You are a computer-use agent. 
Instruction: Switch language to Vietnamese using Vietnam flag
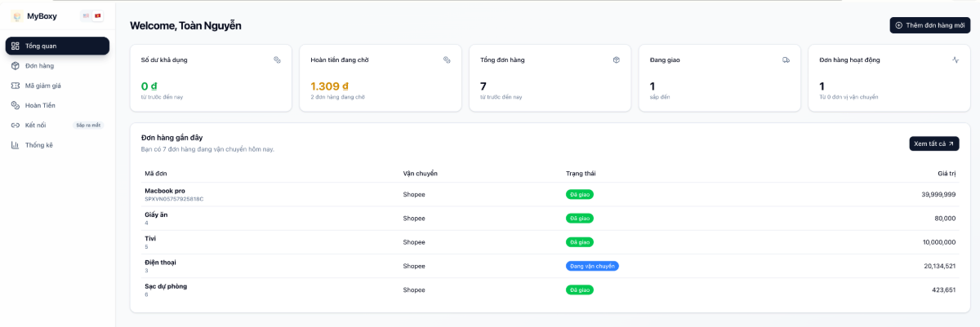click(x=98, y=15)
